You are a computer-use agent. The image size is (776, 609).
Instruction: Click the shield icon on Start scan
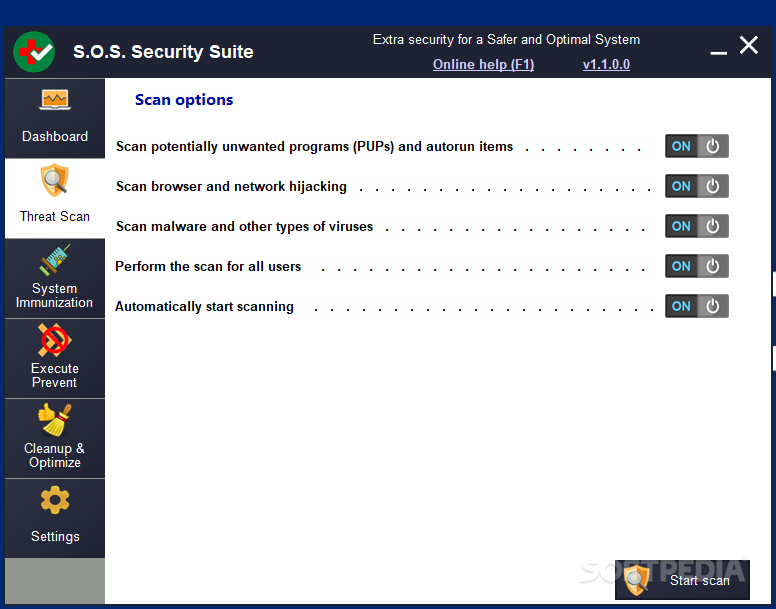click(x=637, y=580)
